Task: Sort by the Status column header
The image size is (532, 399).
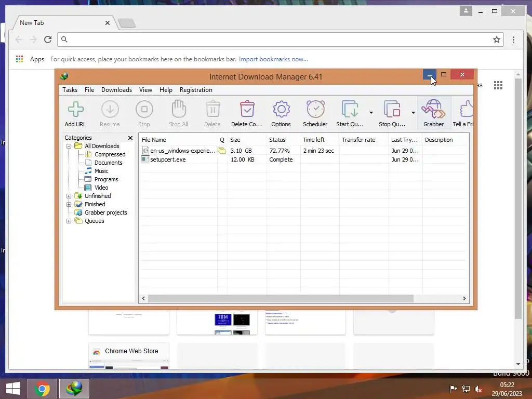Action: pos(283,140)
